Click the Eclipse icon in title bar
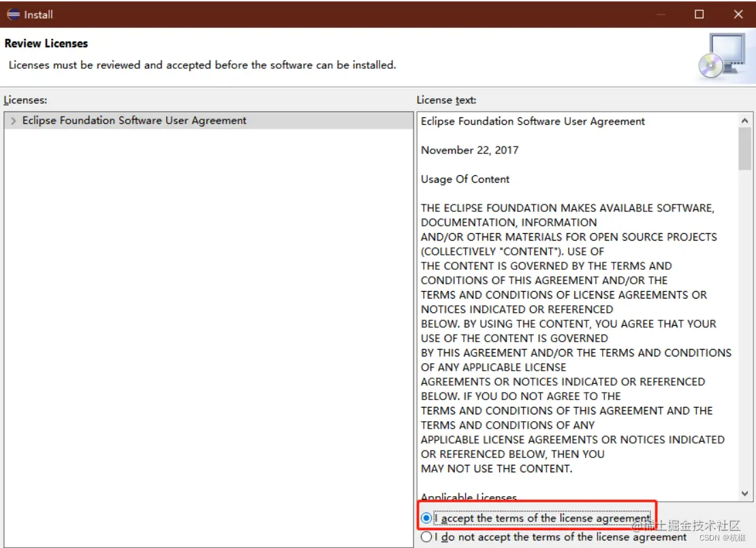The height and width of the screenshot is (548, 756). tap(14, 14)
